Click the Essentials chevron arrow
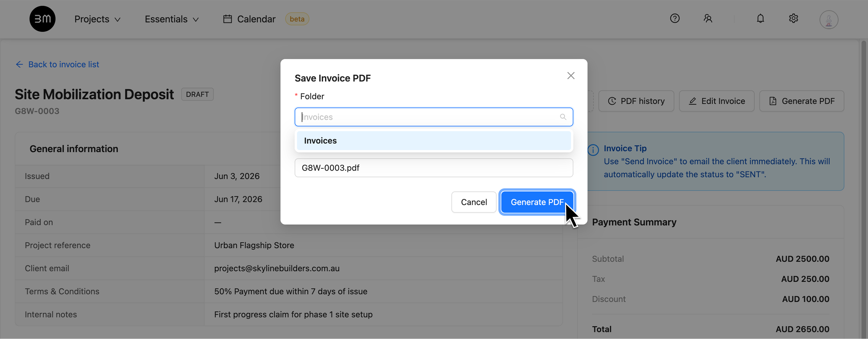The image size is (868, 339). (196, 20)
